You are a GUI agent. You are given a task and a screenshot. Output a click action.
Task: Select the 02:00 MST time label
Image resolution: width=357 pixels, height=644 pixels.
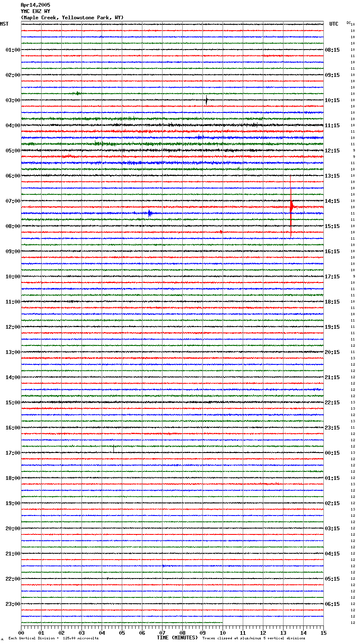coord(13,75)
